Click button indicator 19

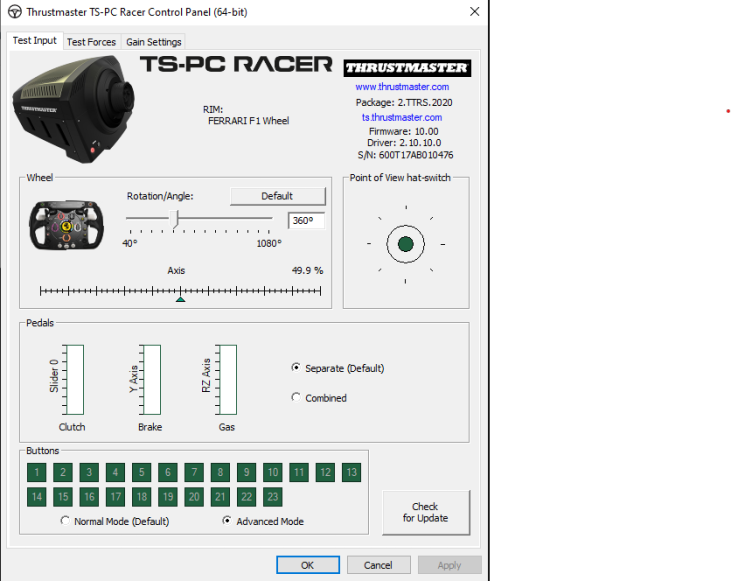click(x=168, y=497)
